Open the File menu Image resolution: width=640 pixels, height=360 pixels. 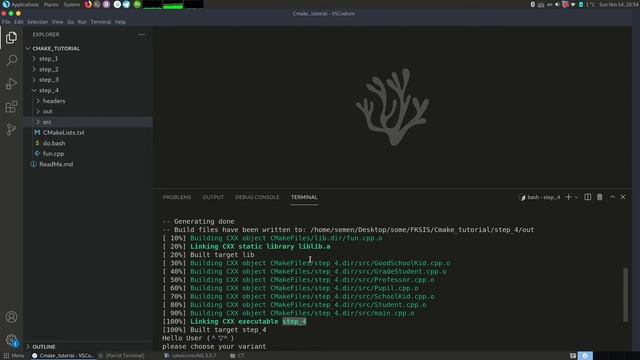coord(6,22)
